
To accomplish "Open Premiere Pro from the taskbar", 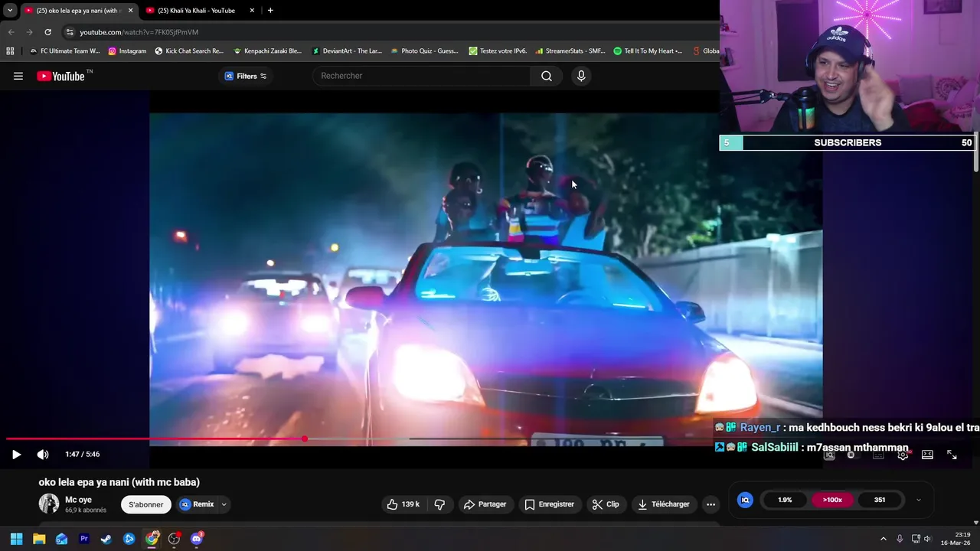I will point(84,539).
